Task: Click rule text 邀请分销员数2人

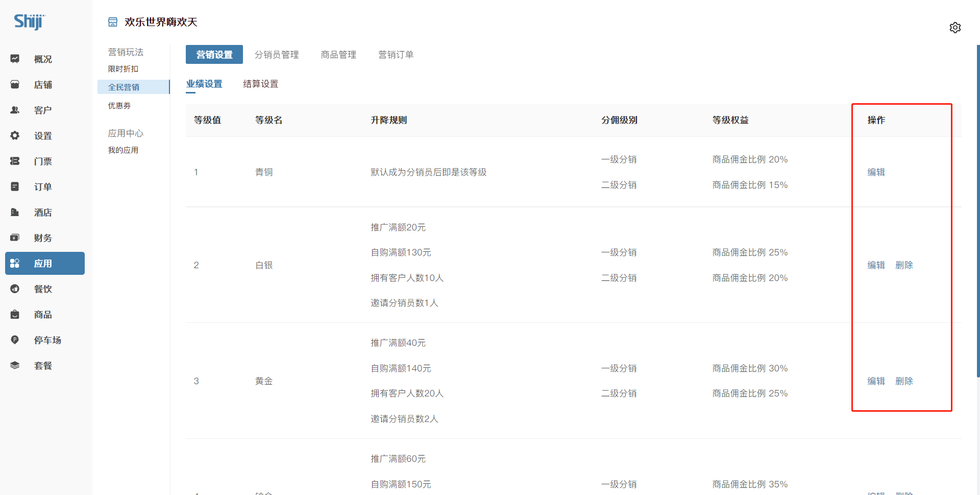Action: pos(404,419)
